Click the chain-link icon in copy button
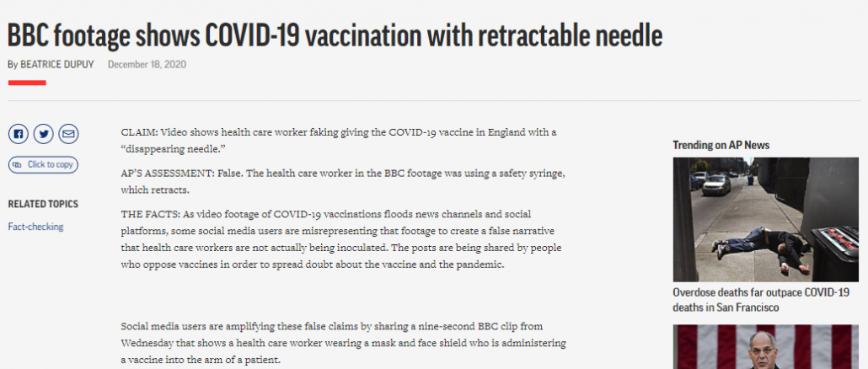Viewport: 868px width, 369px height. 17,164
